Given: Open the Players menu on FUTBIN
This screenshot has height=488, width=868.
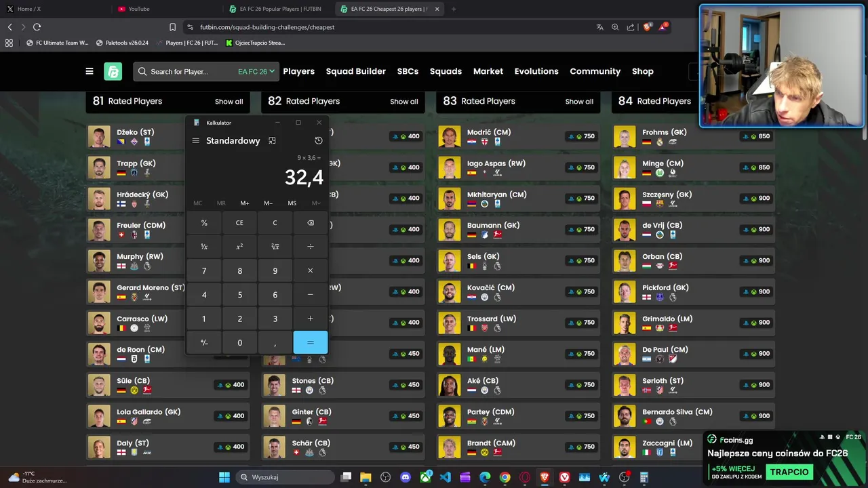Looking at the screenshot, I should (298, 71).
